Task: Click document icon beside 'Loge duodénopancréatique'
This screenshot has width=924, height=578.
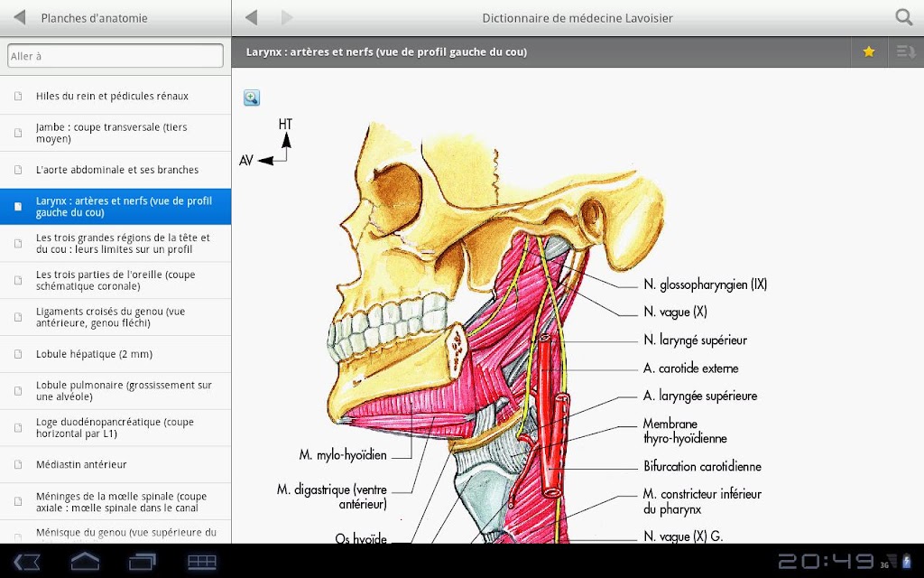Action: coord(18,428)
